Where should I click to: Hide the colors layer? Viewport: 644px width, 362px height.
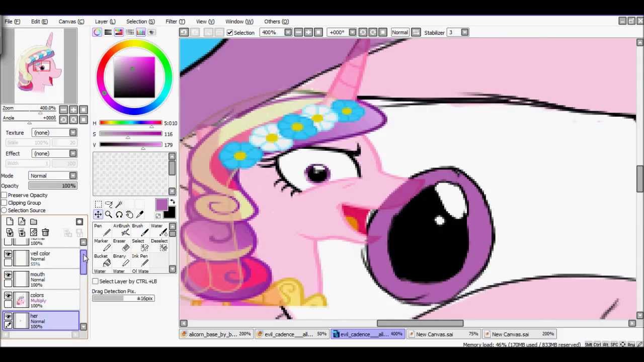[x=8, y=296]
